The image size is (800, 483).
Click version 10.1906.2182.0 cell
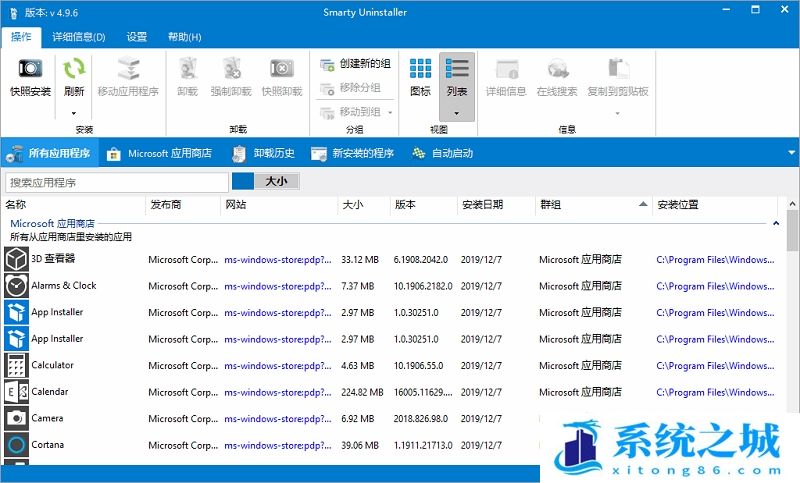pyautogui.click(x=423, y=286)
